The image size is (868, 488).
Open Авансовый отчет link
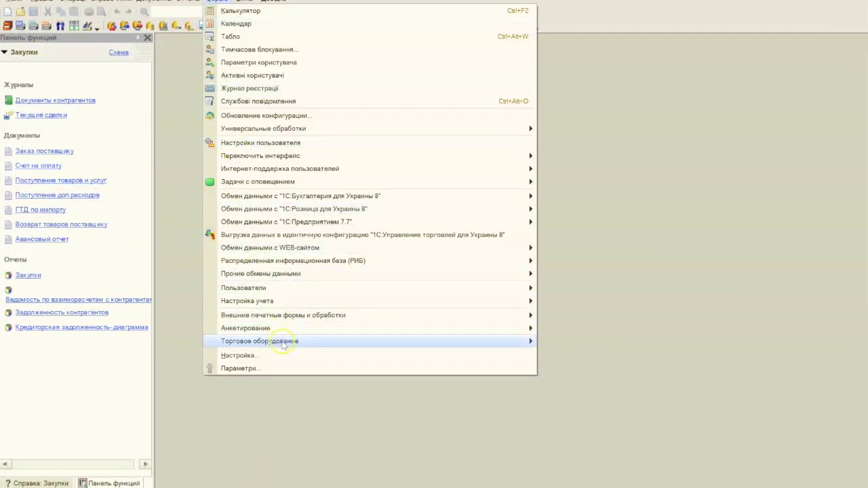coord(42,239)
